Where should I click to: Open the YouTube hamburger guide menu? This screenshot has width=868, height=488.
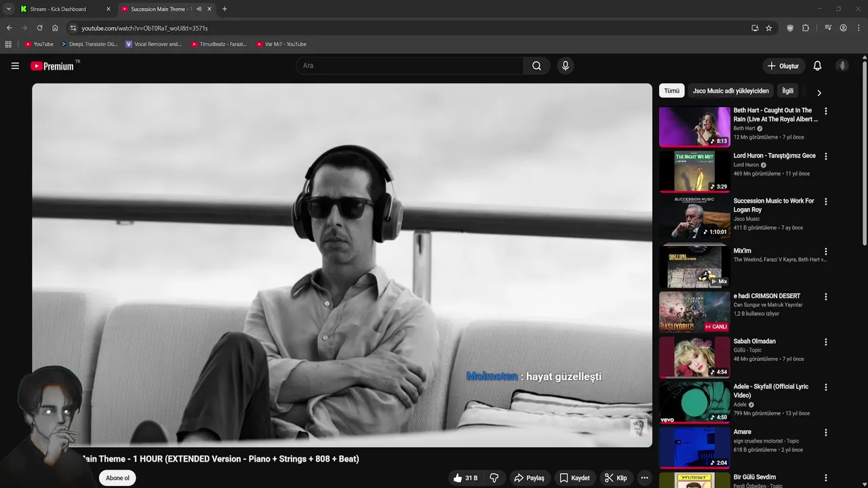(15, 66)
